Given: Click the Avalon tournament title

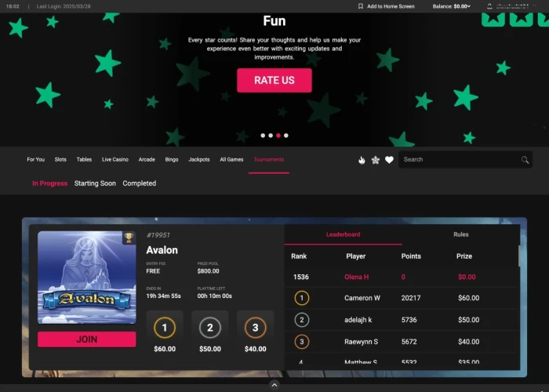Looking at the screenshot, I should 162,250.
